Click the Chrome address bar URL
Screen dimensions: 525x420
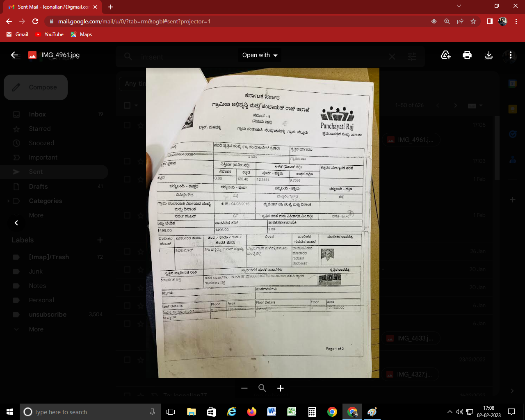[134, 21]
